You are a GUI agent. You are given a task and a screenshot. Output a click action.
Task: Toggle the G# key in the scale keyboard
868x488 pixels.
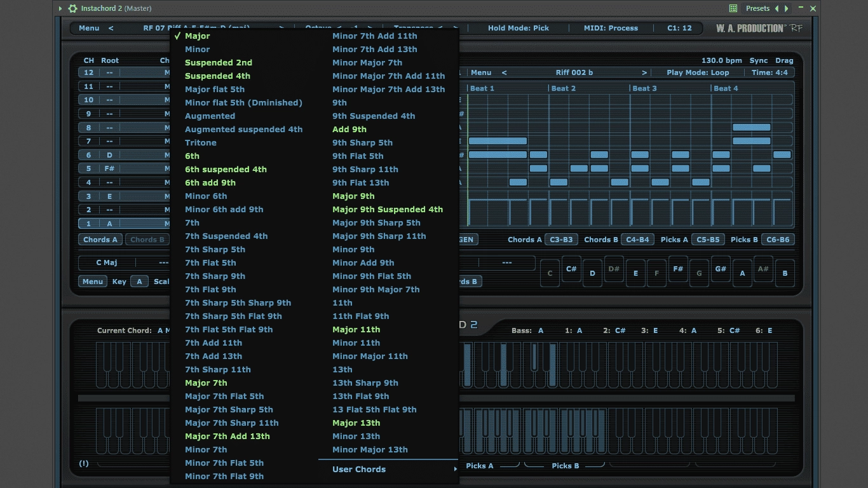(x=721, y=269)
